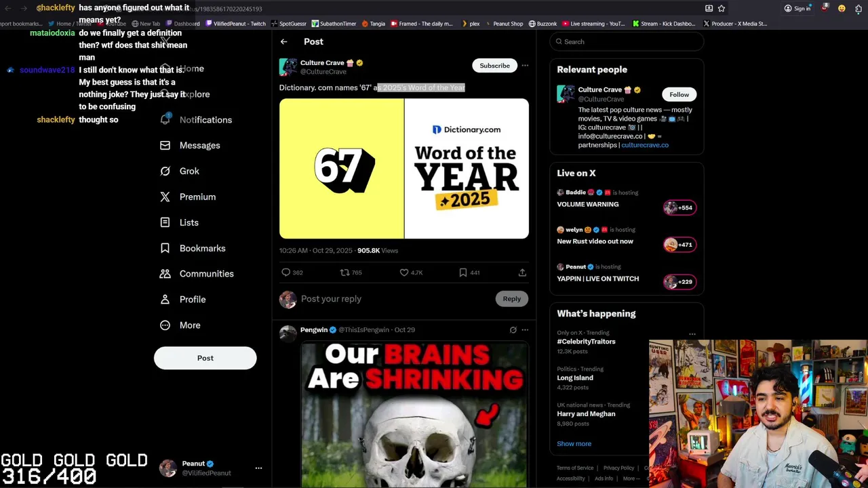Bookmark the Culture Crave post
Image resolution: width=868 pixels, height=488 pixels.
[x=463, y=272]
